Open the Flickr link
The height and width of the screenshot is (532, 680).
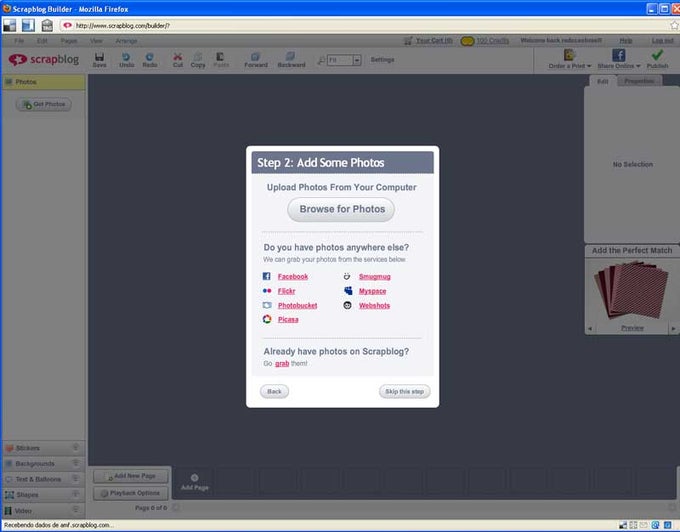pyautogui.click(x=286, y=291)
